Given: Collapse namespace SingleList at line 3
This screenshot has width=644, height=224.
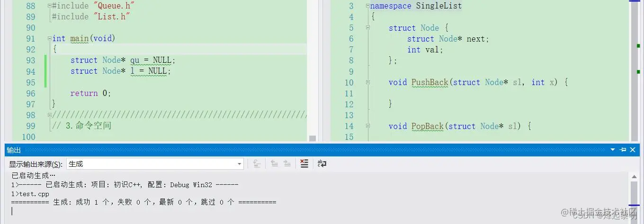Looking at the screenshot, I should pyautogui.click(x=367, y=6).
